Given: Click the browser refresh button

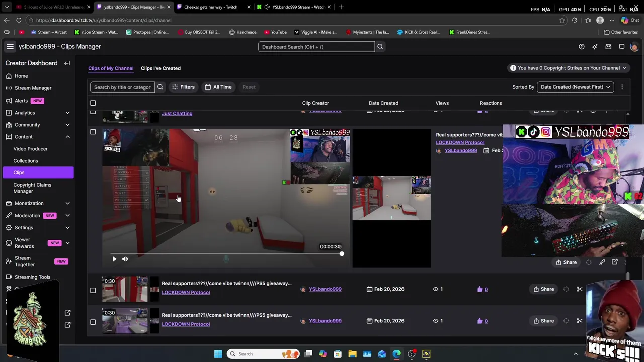Looking at the screenshot, I should click(19, 20).
